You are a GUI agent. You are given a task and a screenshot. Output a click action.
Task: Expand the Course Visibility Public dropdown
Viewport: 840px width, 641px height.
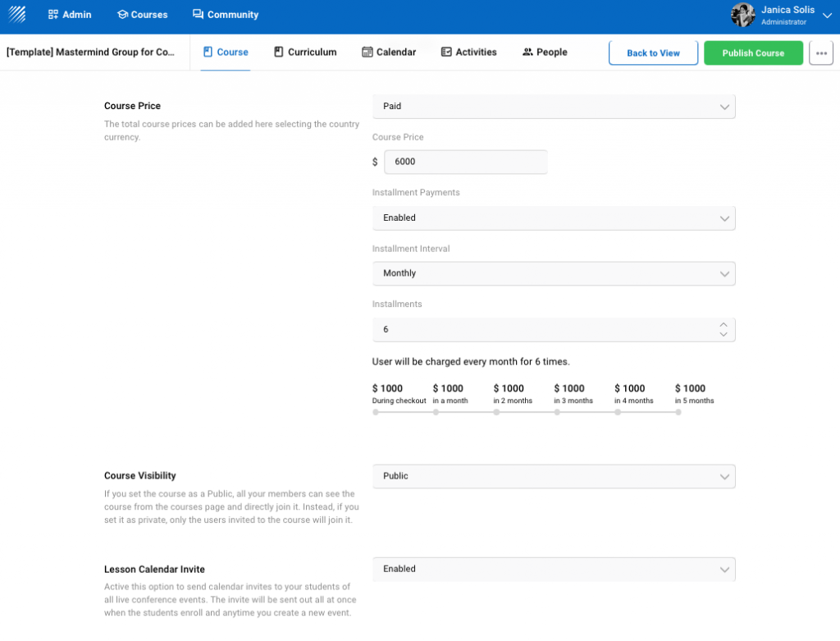coord(554,476)
